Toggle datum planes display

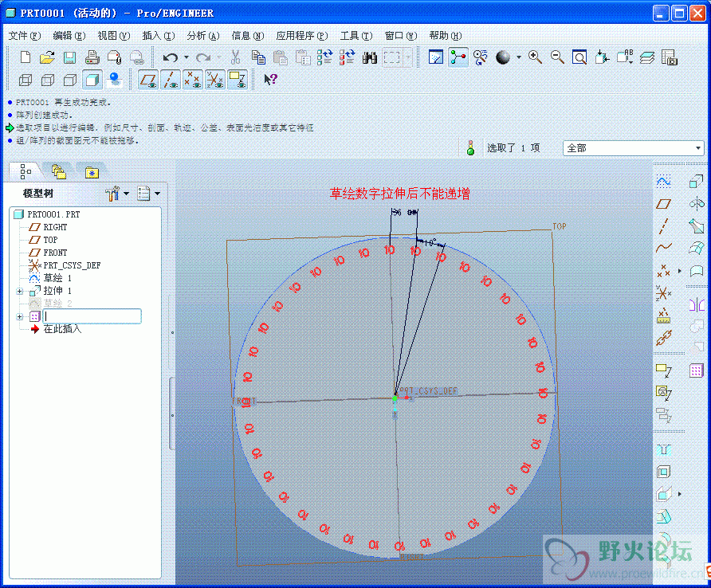147,80
